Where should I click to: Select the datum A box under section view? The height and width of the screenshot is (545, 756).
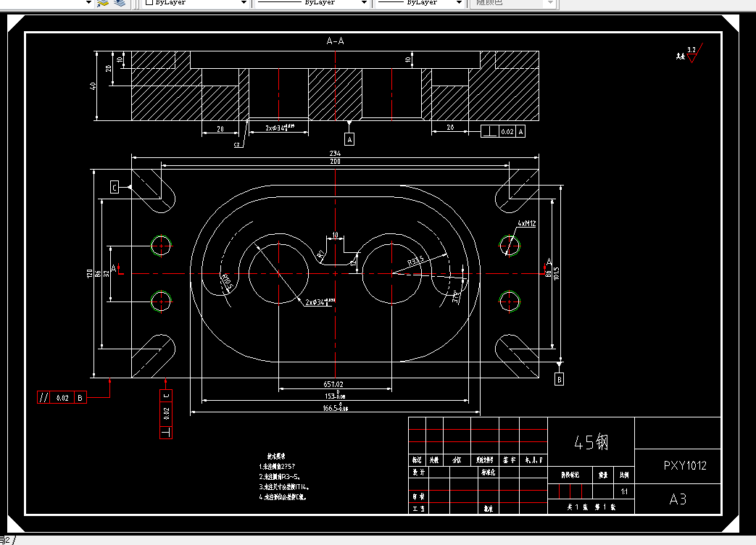(349, 139)
